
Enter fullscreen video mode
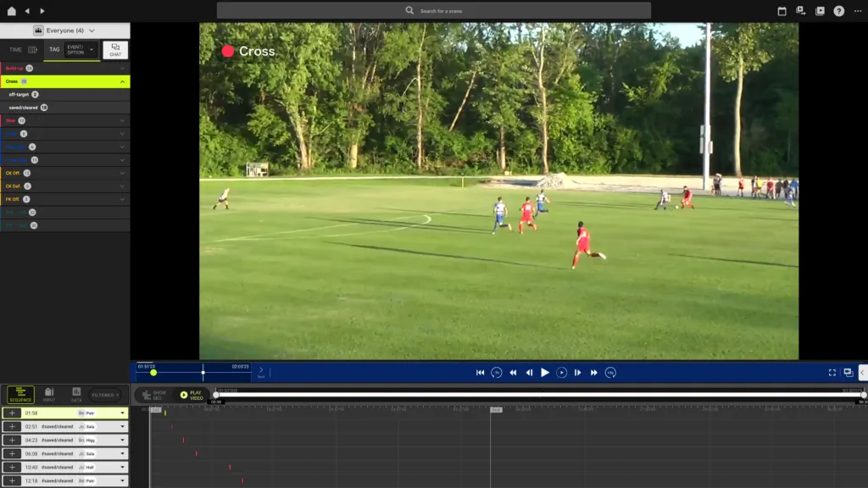(832, 373)
